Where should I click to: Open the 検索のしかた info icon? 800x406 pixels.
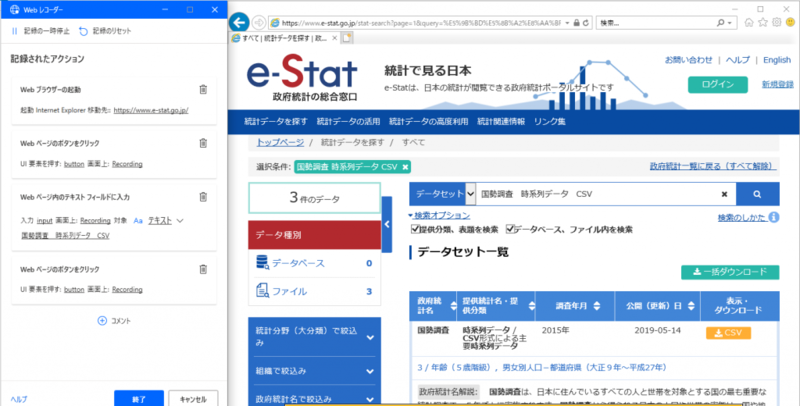pos(774,218)
